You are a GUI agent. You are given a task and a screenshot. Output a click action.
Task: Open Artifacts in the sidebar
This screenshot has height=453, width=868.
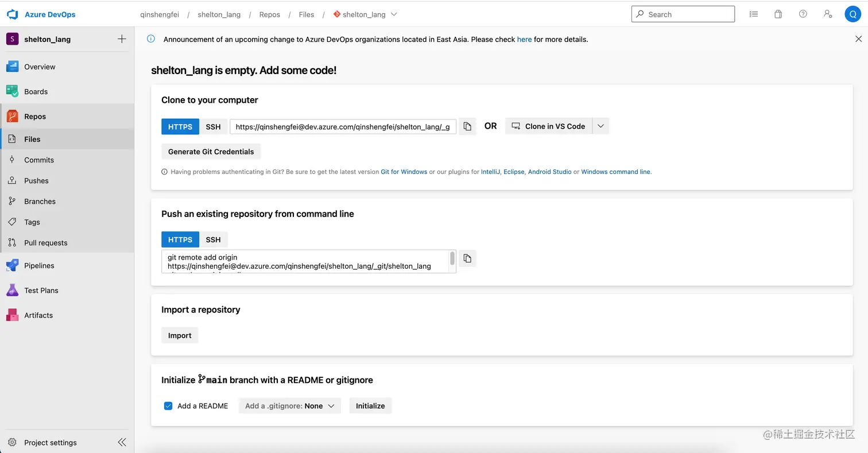67,315
